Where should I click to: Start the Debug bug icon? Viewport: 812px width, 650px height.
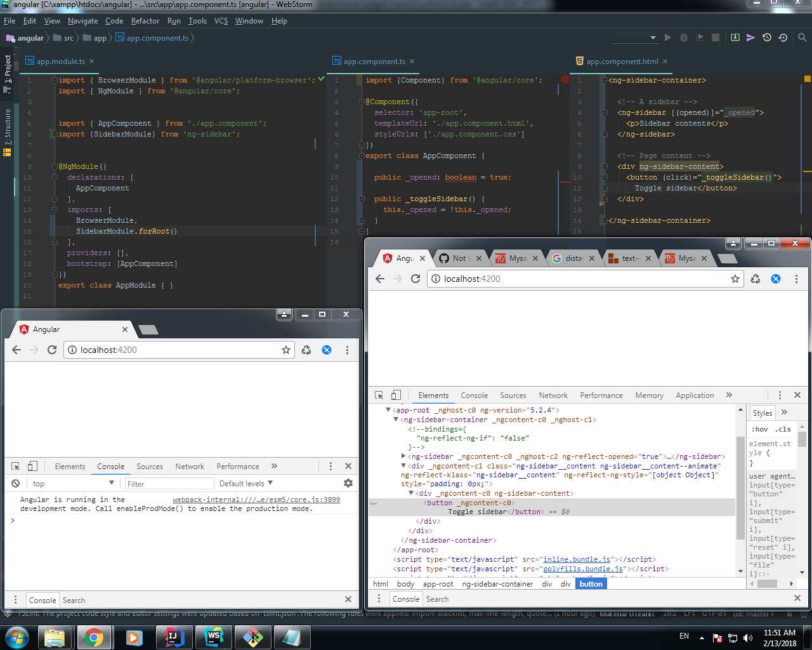(684, 37)
